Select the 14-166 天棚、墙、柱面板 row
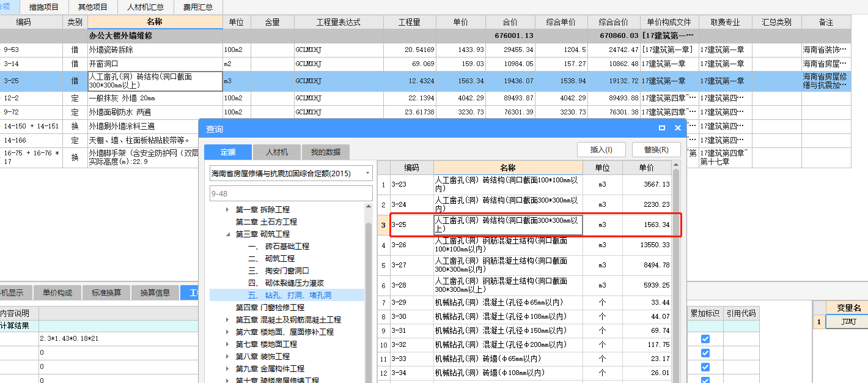Viewport: 868px width, 383px height. click(98, 140)
